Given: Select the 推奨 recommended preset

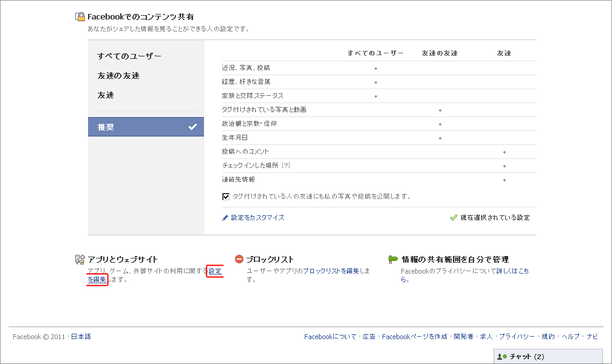Looking at the screenshot, I should pyautogui.click(x=146, y=127).
